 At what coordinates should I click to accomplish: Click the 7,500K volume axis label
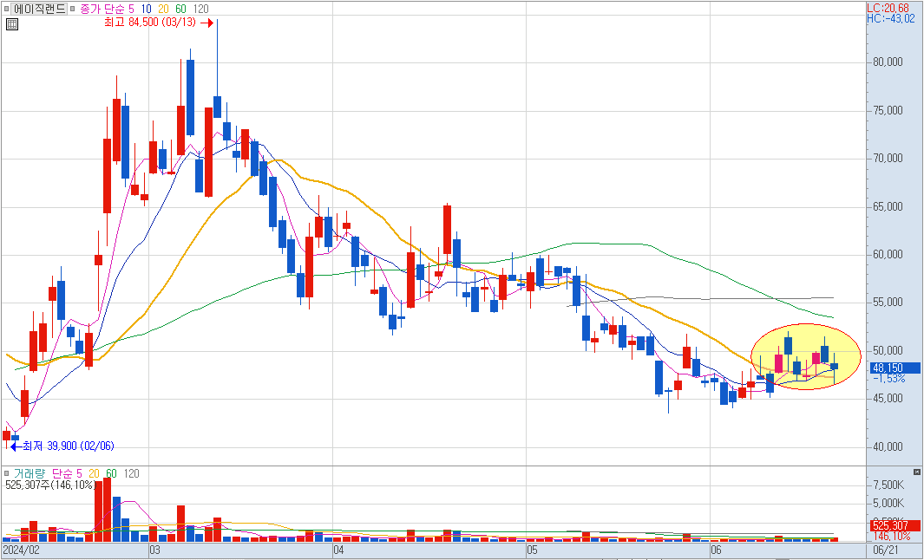(x=888, y=485)
